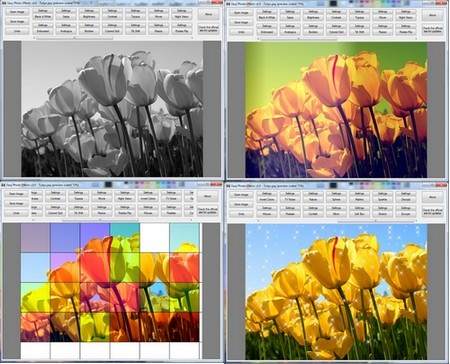
Task: Click the scrollbar right arrow in bottom-right window
Action: [417, 221]
